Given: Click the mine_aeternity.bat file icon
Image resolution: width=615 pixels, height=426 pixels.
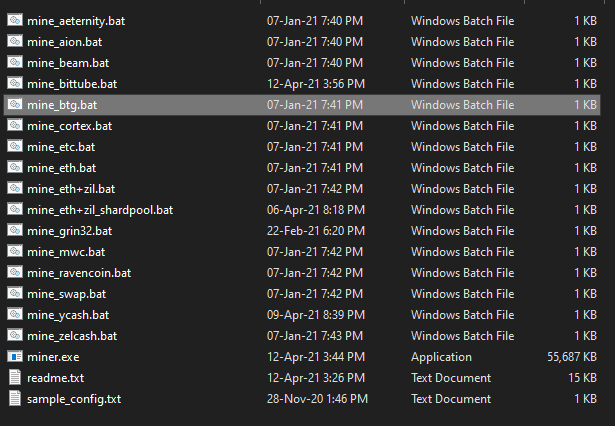Looking at the screenshot, I should click(15, 20).
